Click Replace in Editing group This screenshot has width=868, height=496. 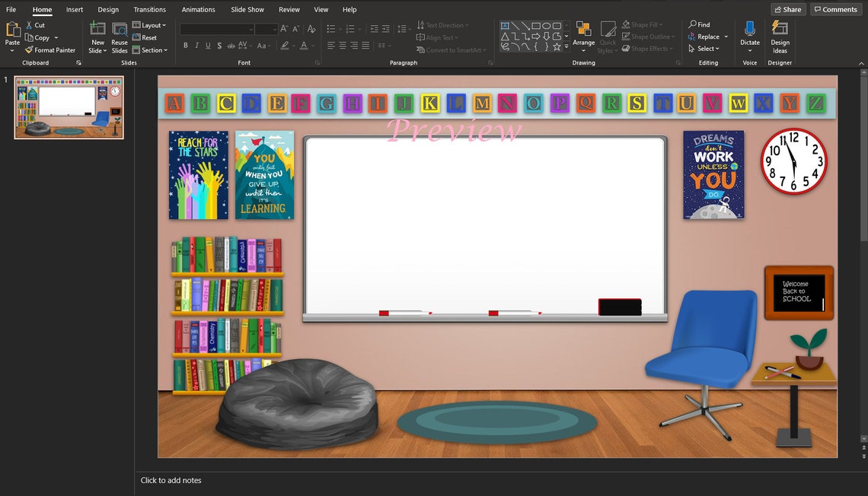tap(708, 37)
